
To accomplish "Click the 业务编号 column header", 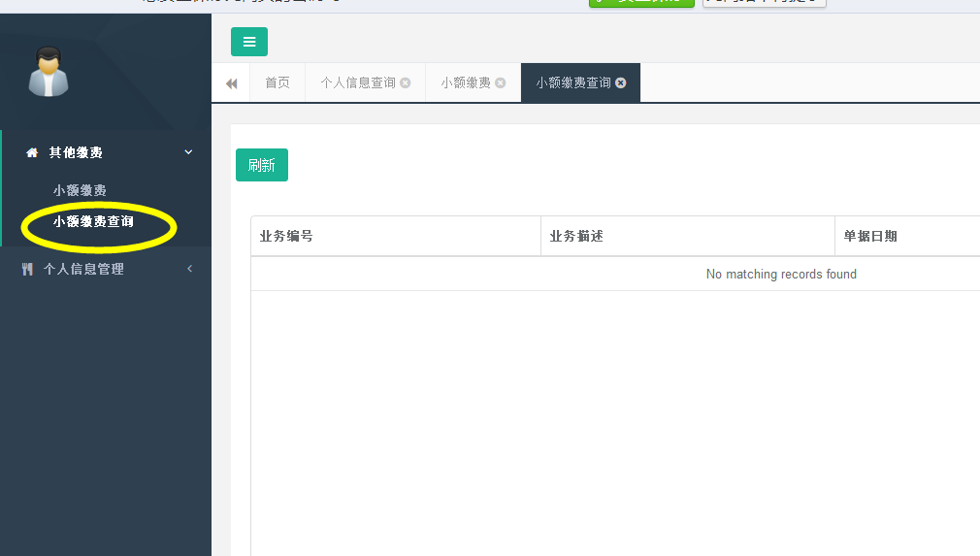I will pyautogui.click(x=286, y=237).
